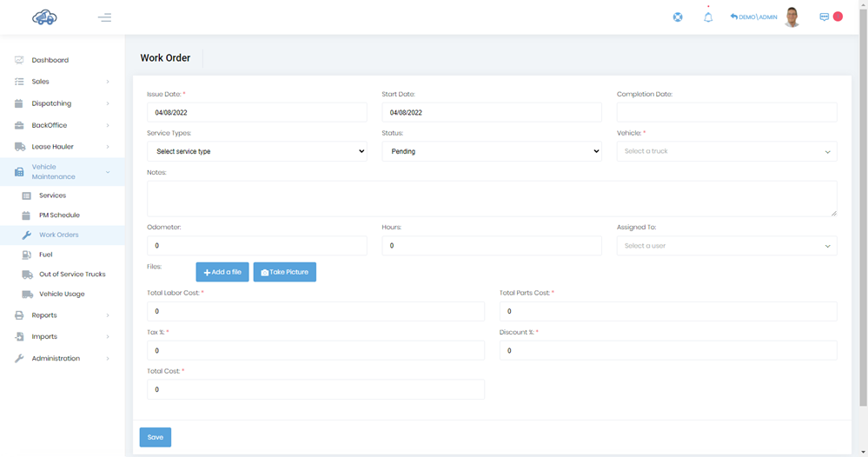This screenshot has width=868, height=457.
Task: Open the Assigned To user selector
Action: point(726,246)
